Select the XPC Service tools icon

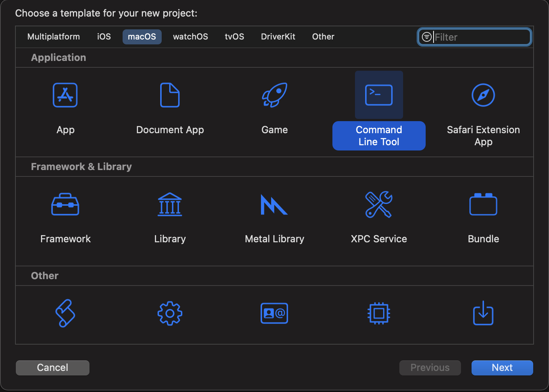(x=379, y=204)
